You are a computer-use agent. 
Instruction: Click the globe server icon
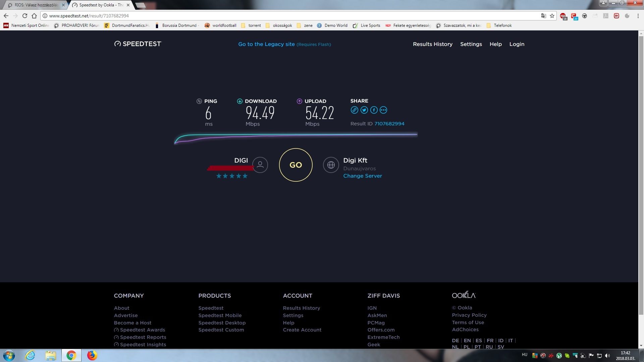click(331, 165)
